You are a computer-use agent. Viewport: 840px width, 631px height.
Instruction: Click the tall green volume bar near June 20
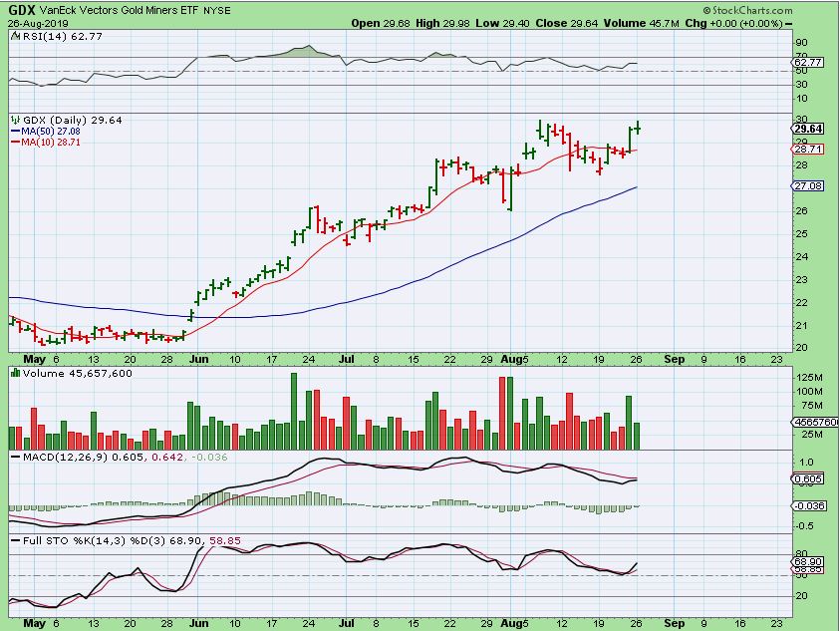pyautogui.click(x=294, y=411)
